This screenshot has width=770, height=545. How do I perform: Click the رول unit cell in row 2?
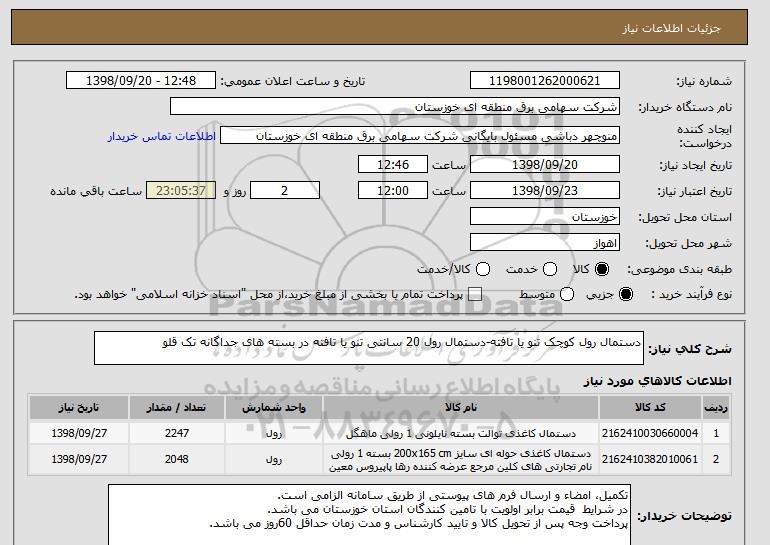point(274,460)
